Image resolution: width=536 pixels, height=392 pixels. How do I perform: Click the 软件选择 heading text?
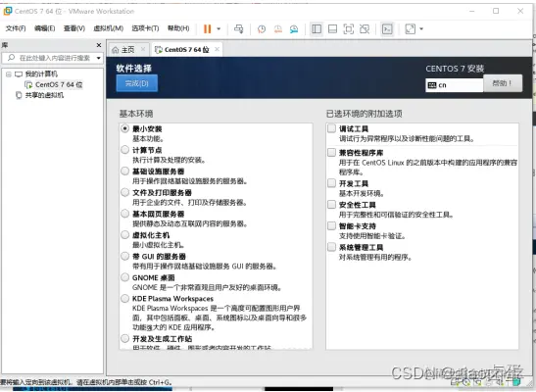coord(133,69)
